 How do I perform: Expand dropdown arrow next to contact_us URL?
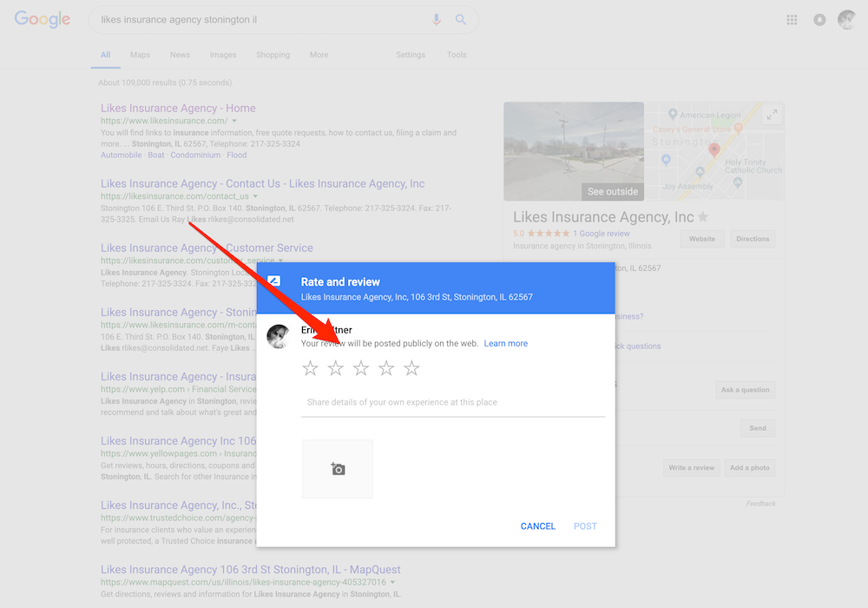coord(255,196)
